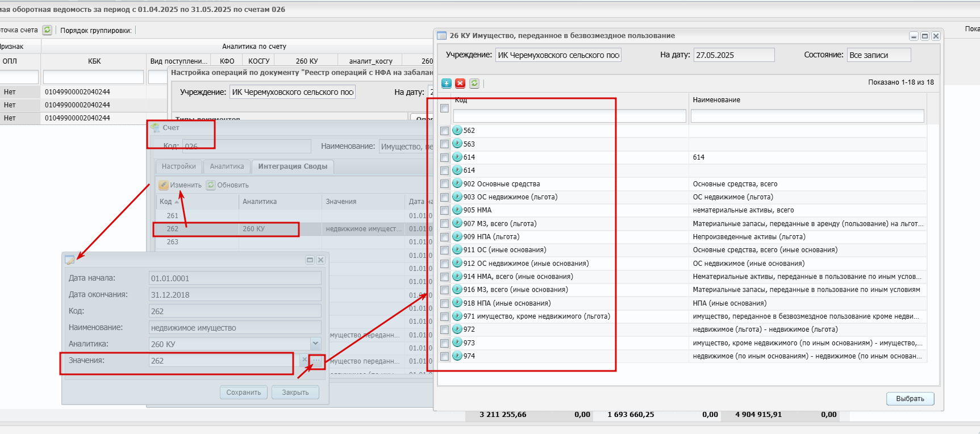980x434 pixels.
Task: Click the round arrow icon for 916 МЗ, всего
Action: tap(457, 289)
